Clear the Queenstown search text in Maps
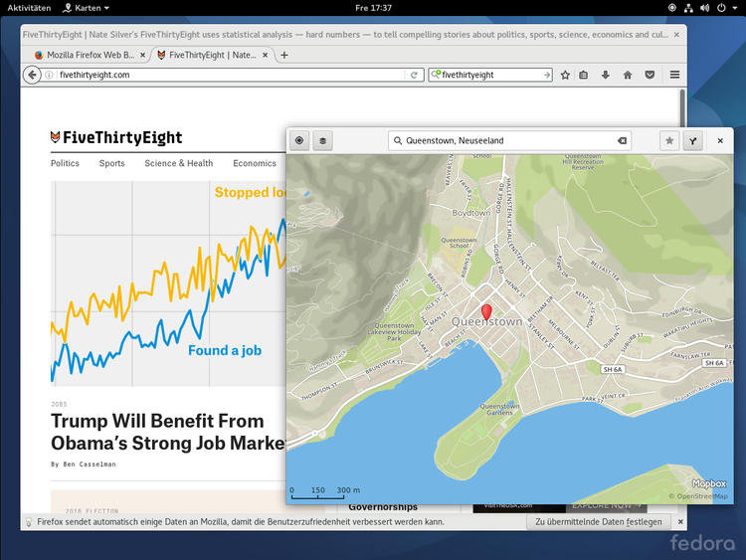This screenshot has height=560, width=746. [x=622, y=140]
